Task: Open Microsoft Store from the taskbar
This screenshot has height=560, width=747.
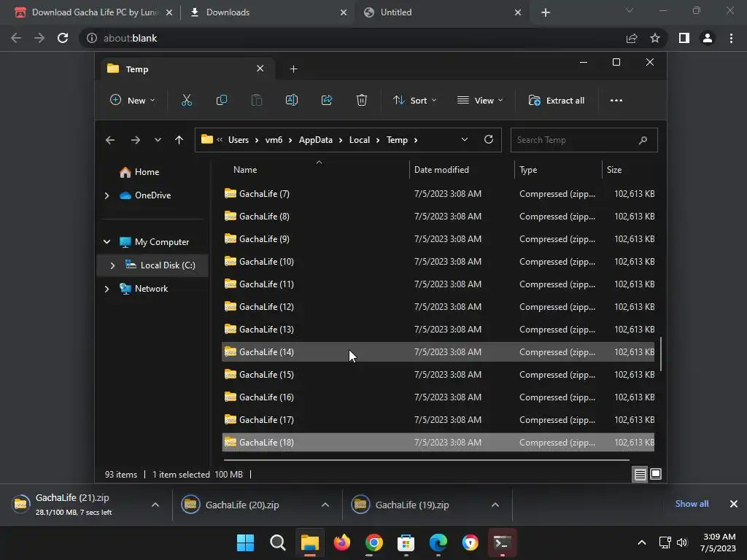Action: click(406, 542)
